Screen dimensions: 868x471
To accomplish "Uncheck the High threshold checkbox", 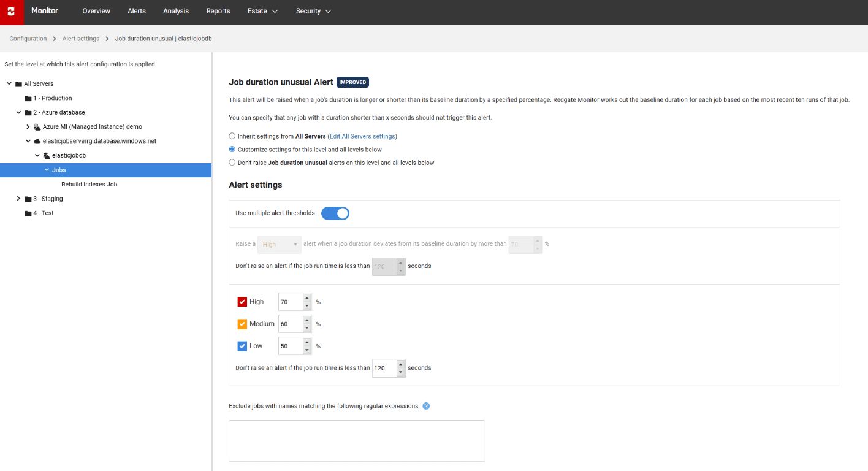I will point(242,302).
